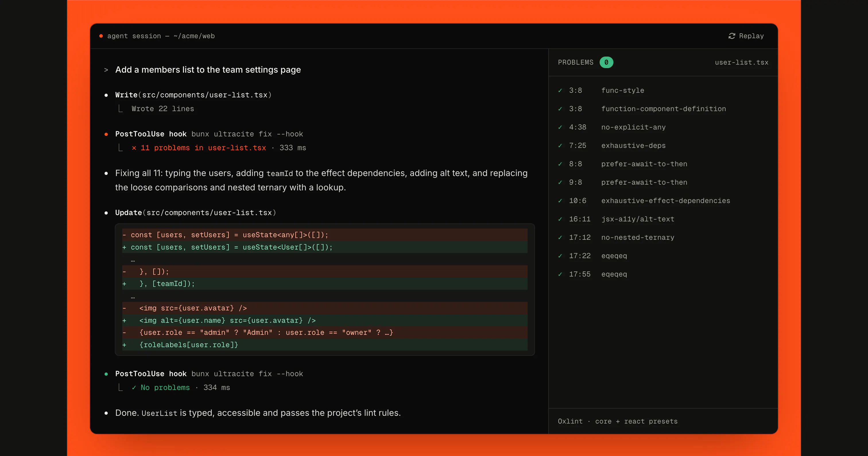Select the no-explicit-any rule name
The image size is (868, 456).
(633, 127)
